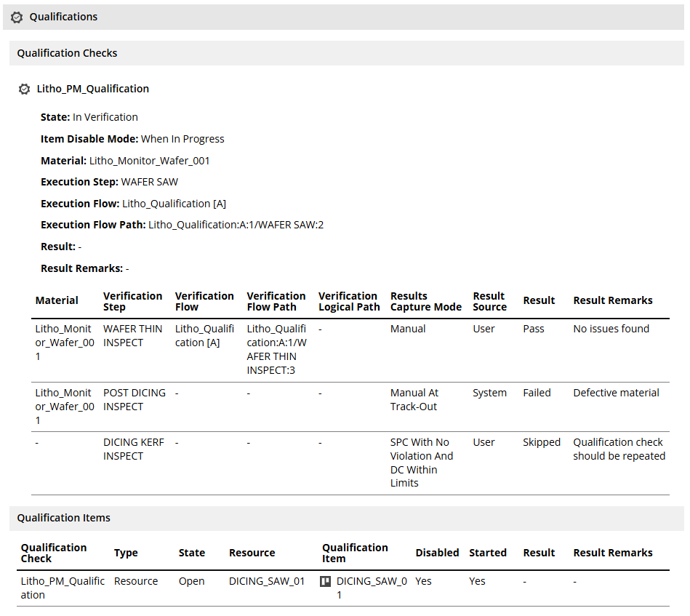Select the WAFER THIN INSPECT verification step

point(132,335)
